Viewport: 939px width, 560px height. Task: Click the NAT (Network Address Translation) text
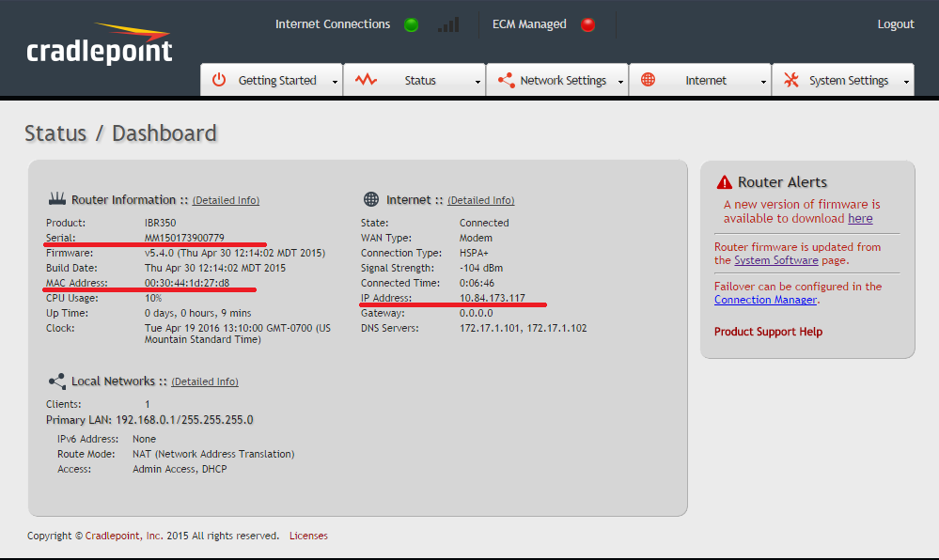213,454
